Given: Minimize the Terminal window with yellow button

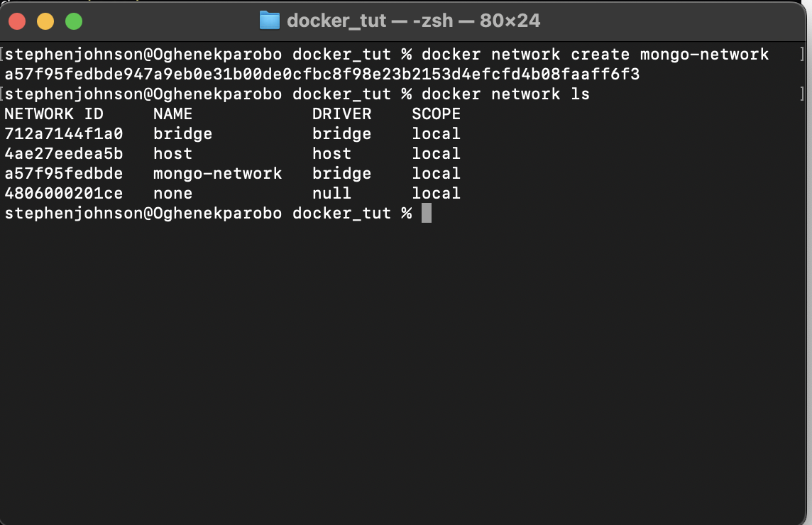Looking at the screenshot, I should 45,21.
